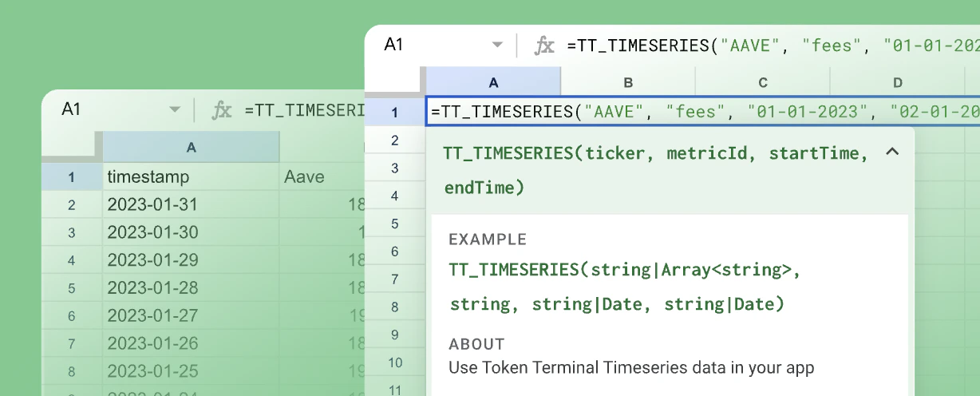Click the fx icon in back spreadsheet
The height and width of the screenshot is (396, 980).
pyautogui.click(x=222, y=110)
